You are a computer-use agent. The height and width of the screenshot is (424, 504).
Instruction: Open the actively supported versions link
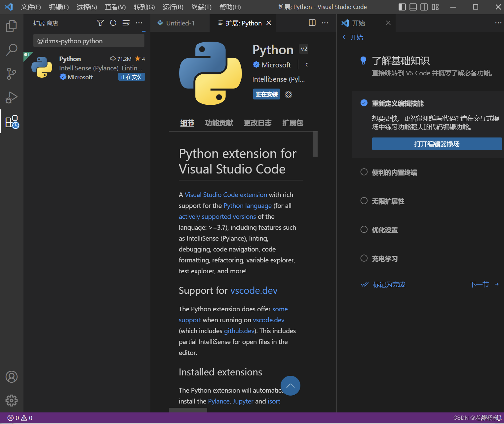tap(217, 216)
